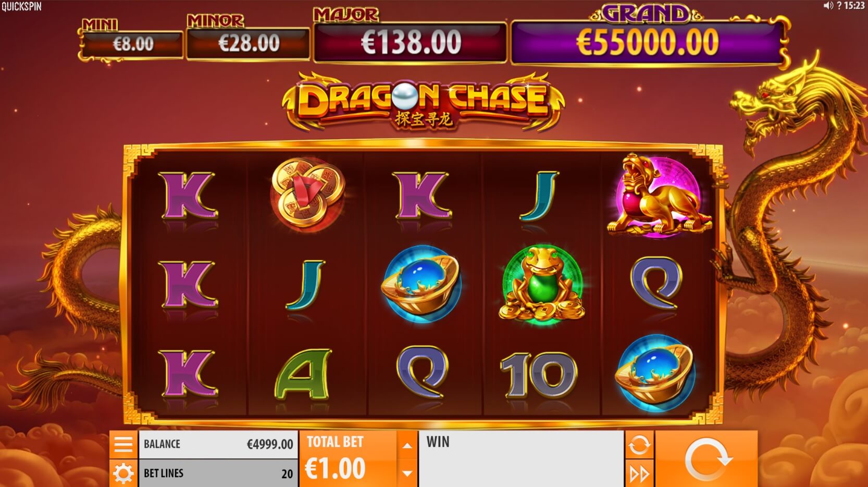868x487 pixels.
Task: Enable fast-forward turbo spin mode
Action: click(x=639, y=473)
